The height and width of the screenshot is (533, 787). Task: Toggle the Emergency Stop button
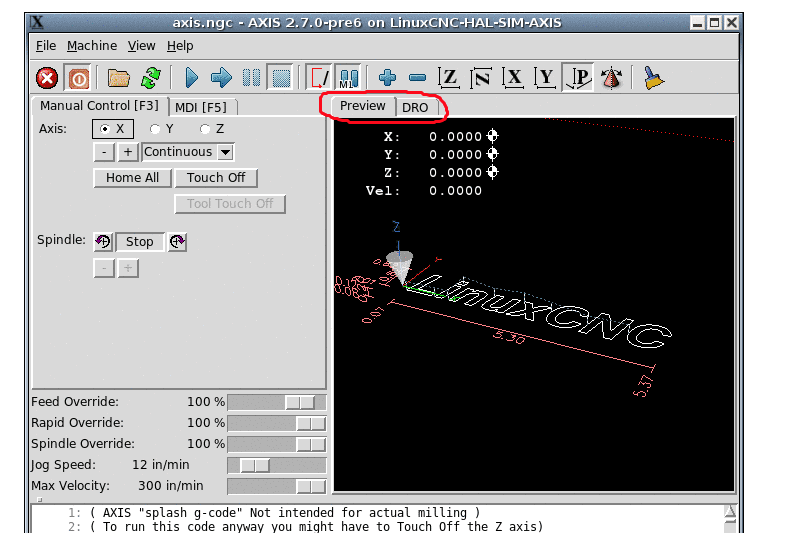[x=47, y=78]
